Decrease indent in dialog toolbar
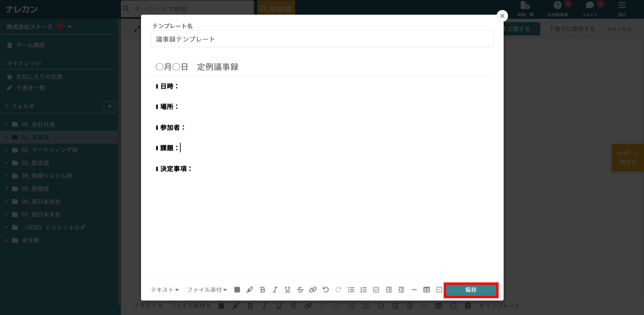This screenshot has height=315, width=644. [x=401, y=289]
